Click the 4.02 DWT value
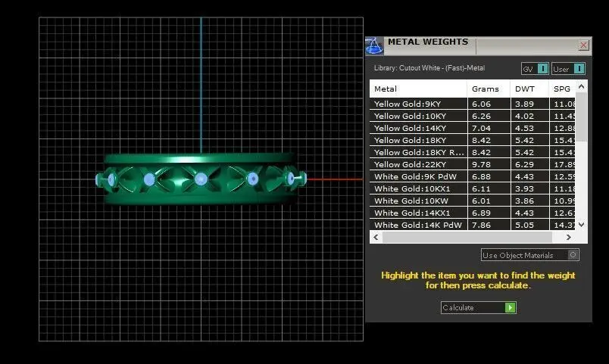The height and width of the screenshot is (364, 609). point(524,116)
